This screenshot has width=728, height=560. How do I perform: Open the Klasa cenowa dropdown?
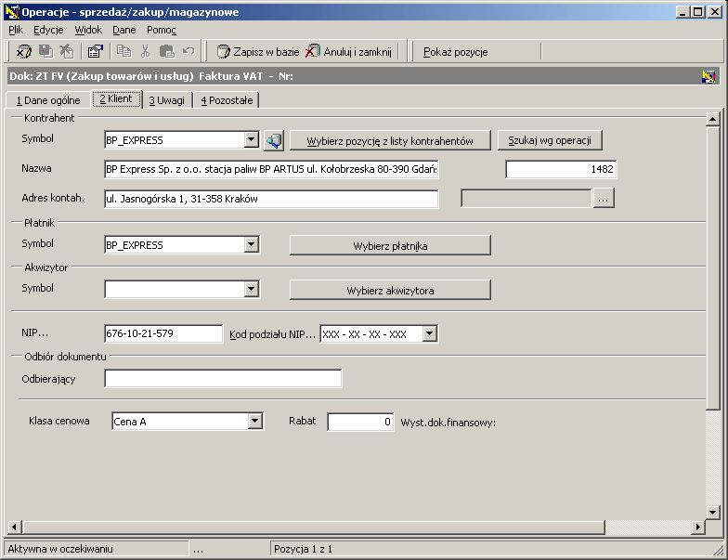point(254,422)
